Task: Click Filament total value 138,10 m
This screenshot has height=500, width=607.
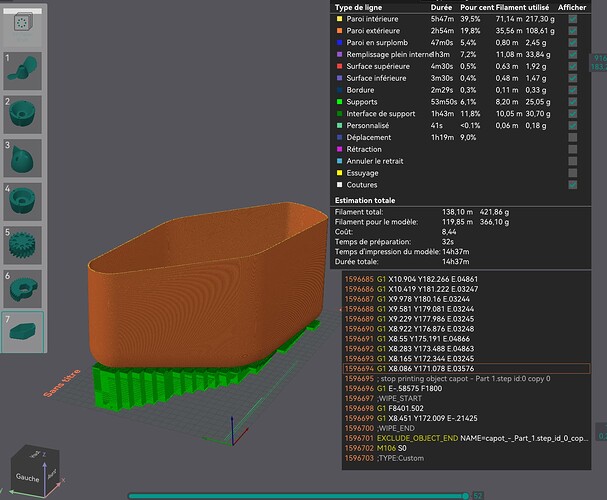Action: pyautogui.click(x=458, y=212)
